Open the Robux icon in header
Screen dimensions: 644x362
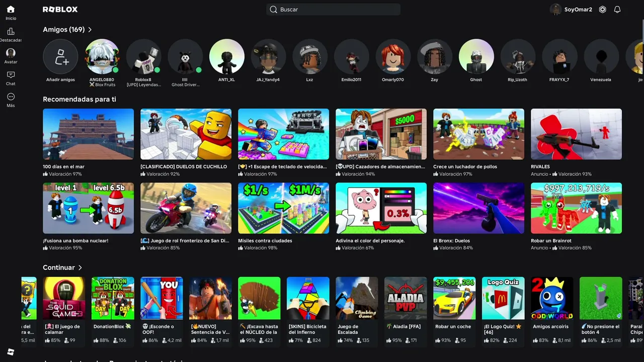602,10
